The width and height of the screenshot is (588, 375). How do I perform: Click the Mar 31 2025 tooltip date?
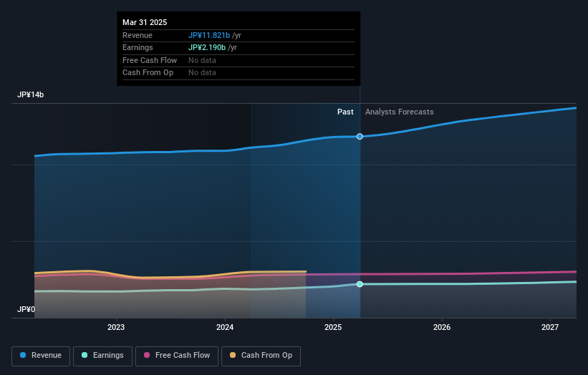(x=145, y=22)
